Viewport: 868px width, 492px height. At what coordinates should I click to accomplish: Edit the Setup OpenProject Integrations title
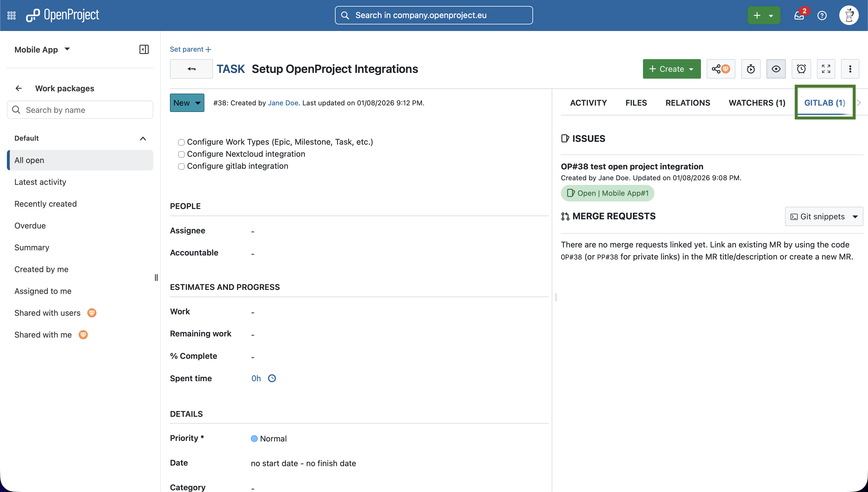click(x=335, y=69)
